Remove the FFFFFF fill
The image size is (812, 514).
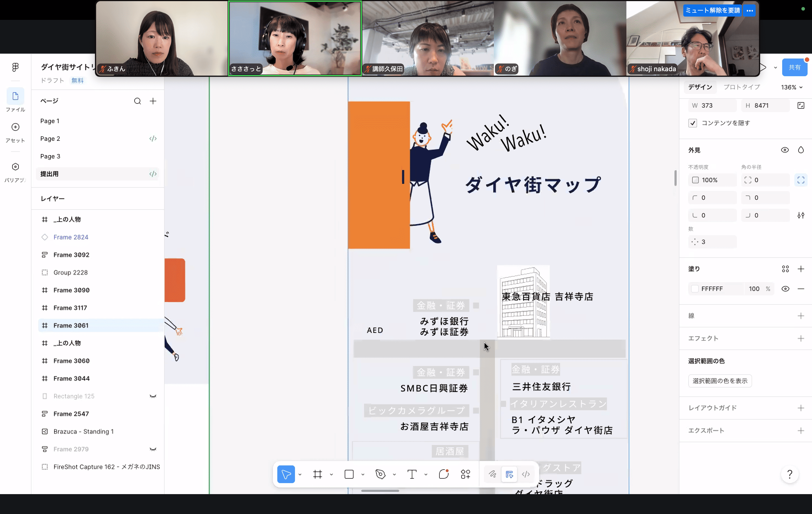point(801,289)
